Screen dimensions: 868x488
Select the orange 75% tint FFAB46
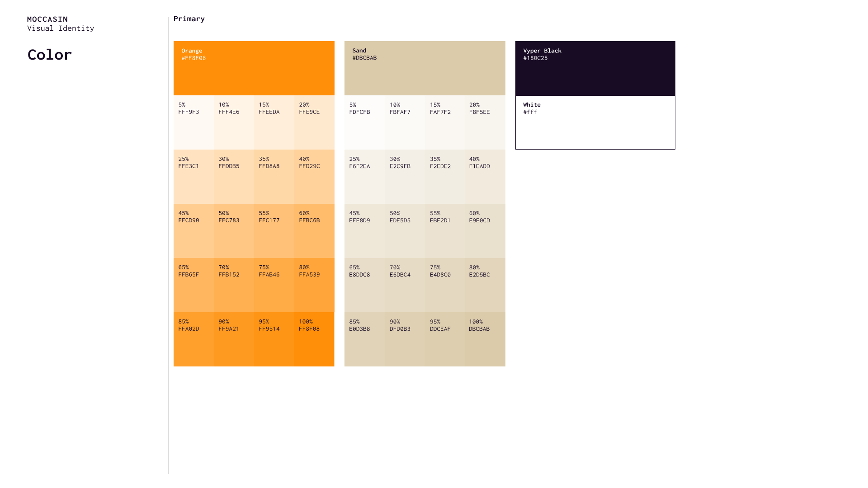pos(274,285)
